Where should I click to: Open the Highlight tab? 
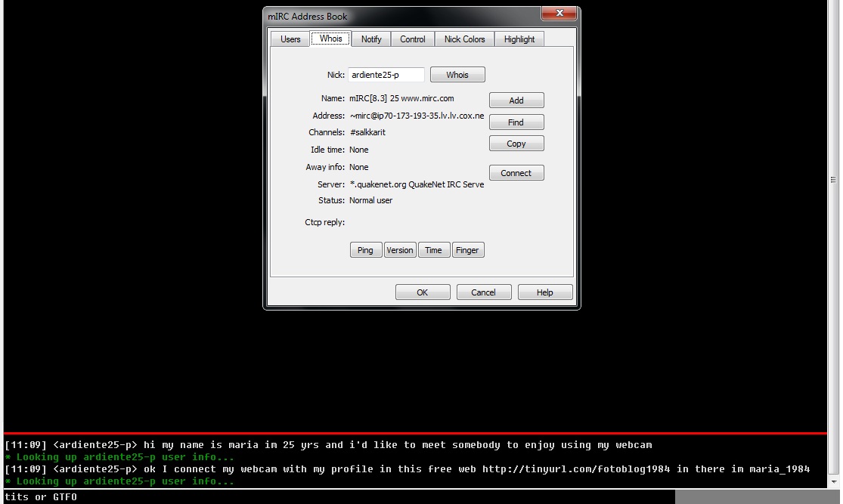[519, 39]
